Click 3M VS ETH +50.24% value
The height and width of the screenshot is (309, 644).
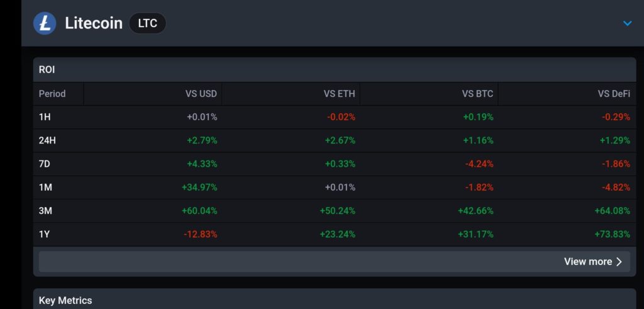coord(338,211)
